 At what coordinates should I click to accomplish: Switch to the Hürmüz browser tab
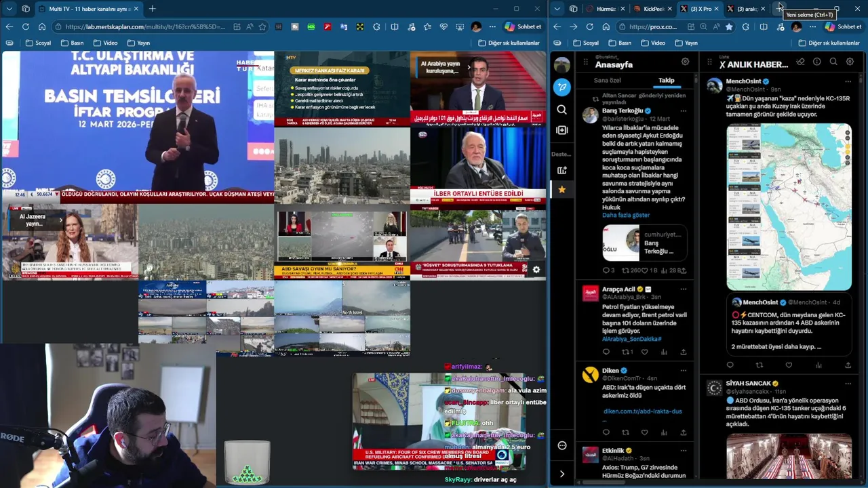point(606,9)
